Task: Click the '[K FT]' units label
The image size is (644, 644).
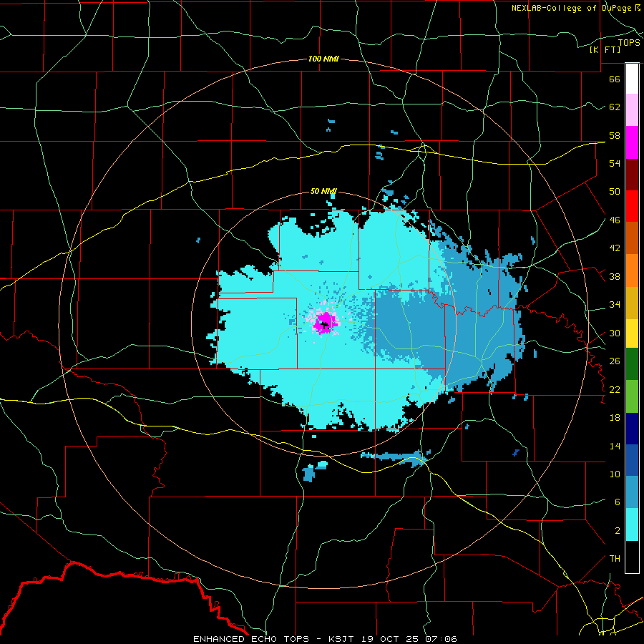Action: point(605,49)
